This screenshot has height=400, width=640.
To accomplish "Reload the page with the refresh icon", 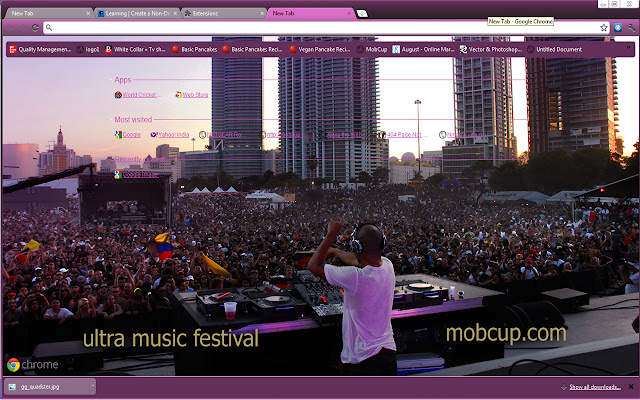I will 35,28.
